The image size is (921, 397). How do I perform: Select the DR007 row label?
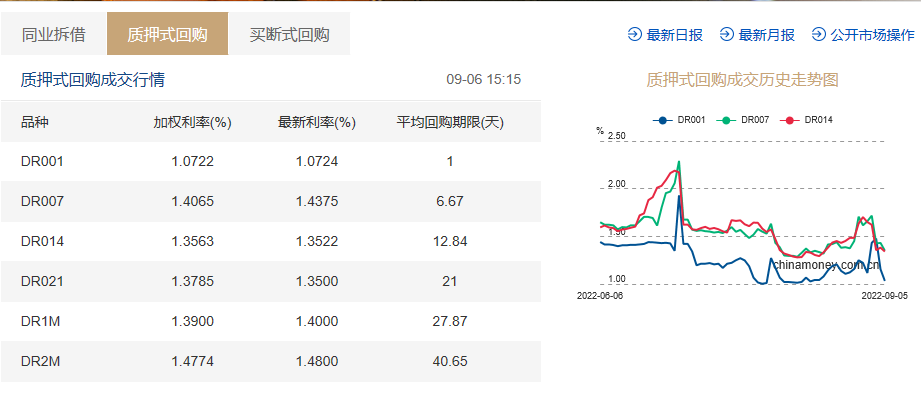click(42, 201)
